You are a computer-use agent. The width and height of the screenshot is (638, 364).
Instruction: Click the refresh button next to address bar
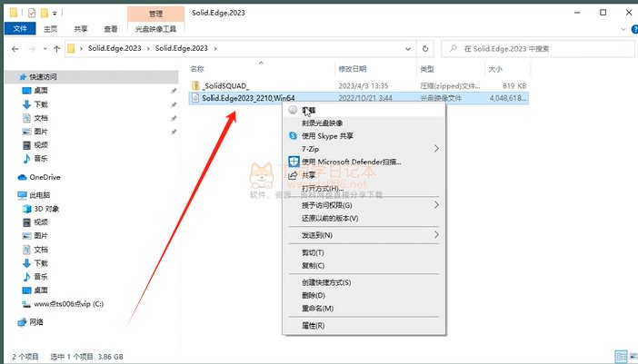[x=425, y=49]
